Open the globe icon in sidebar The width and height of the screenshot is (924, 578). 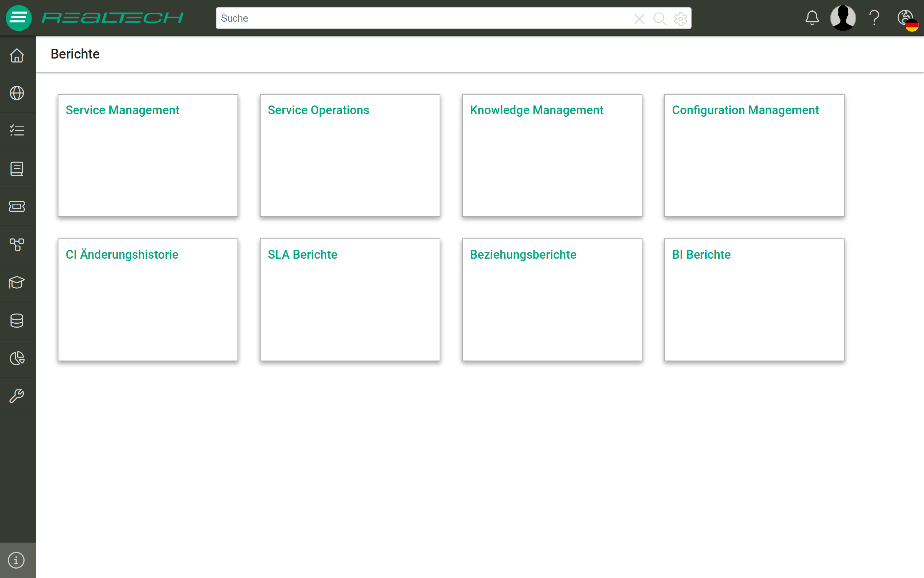click(17, 93)
